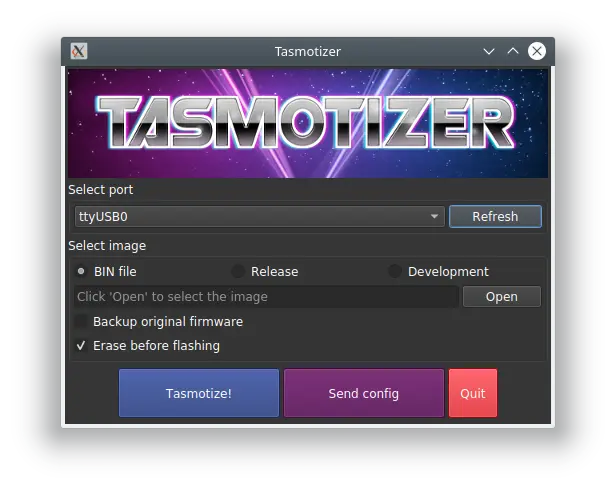616x489 pixels.
Task: Click the image file path field
Action: tap(265, 296)
